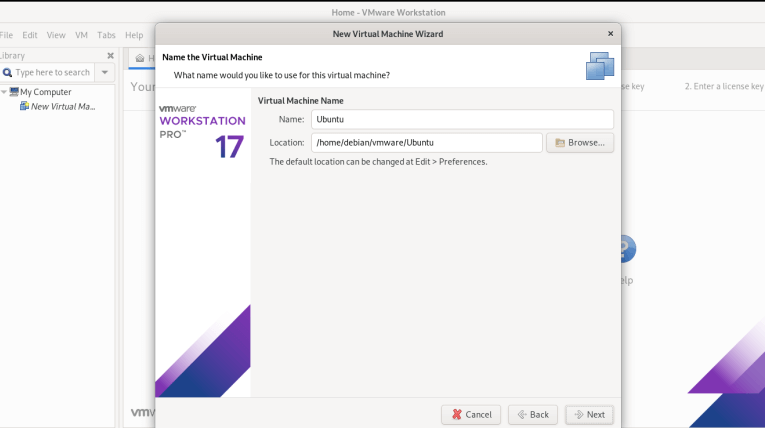Open the File menu

pyautogui.click(x=6, y=35)
